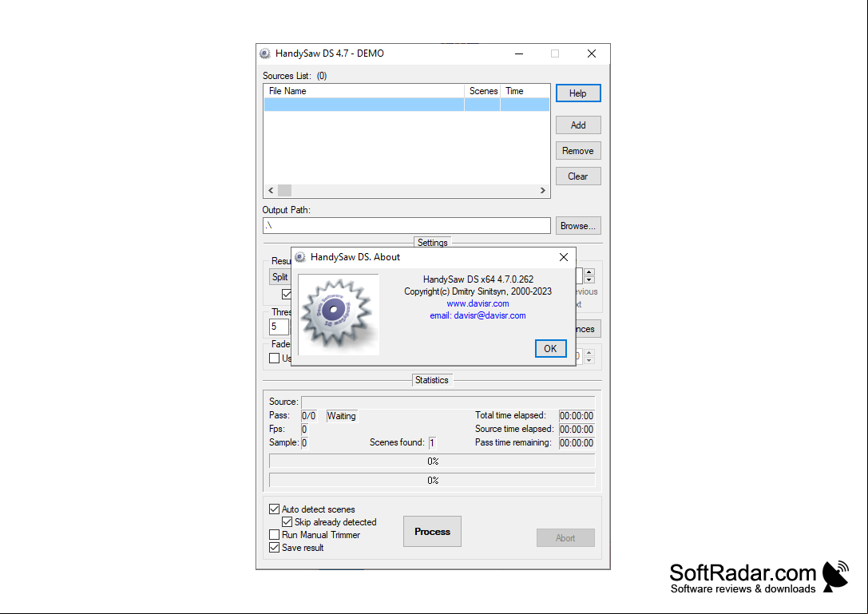
Task: Click the Time column header
Action: click(525, 91)
